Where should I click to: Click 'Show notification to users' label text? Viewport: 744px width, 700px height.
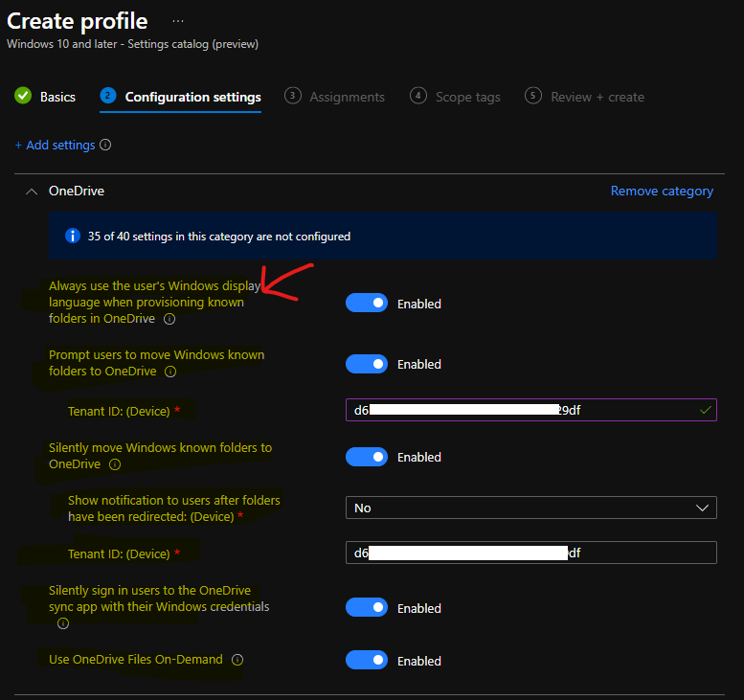click(173, 508)
